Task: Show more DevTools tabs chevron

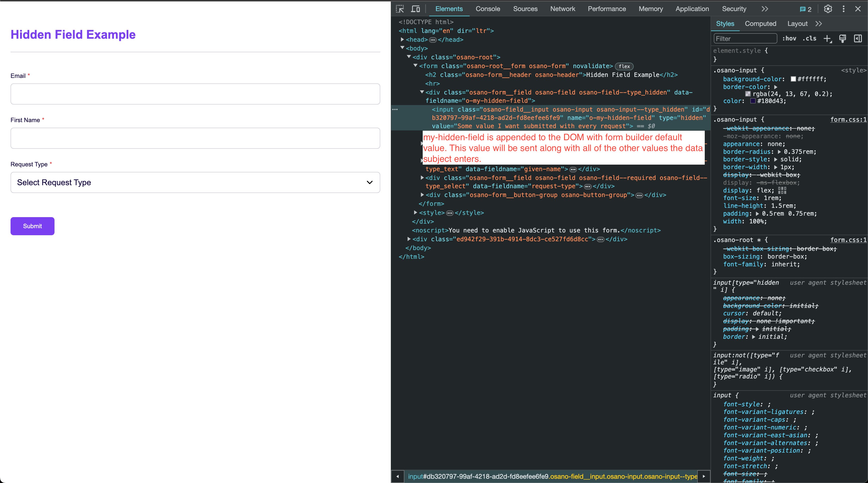Action: coord(765,9)
